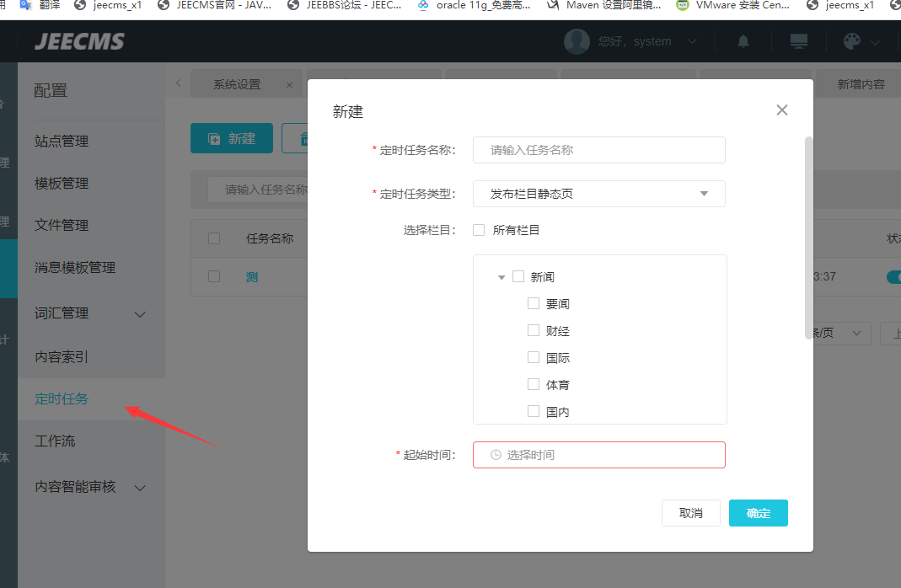Viewport: 901px width, 588px height.
Task: Close the 新建 dialog with X
Action: pos(782,110)
